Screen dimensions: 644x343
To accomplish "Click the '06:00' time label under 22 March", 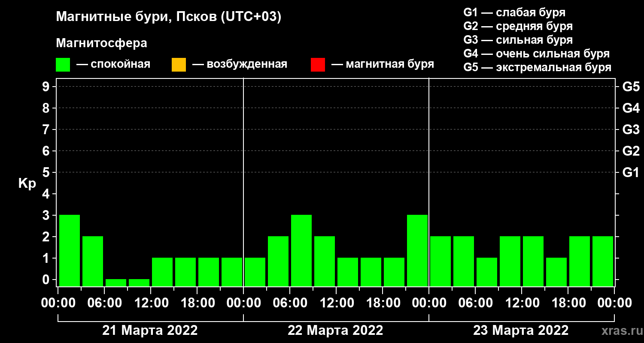I will (x=290, y=303).
